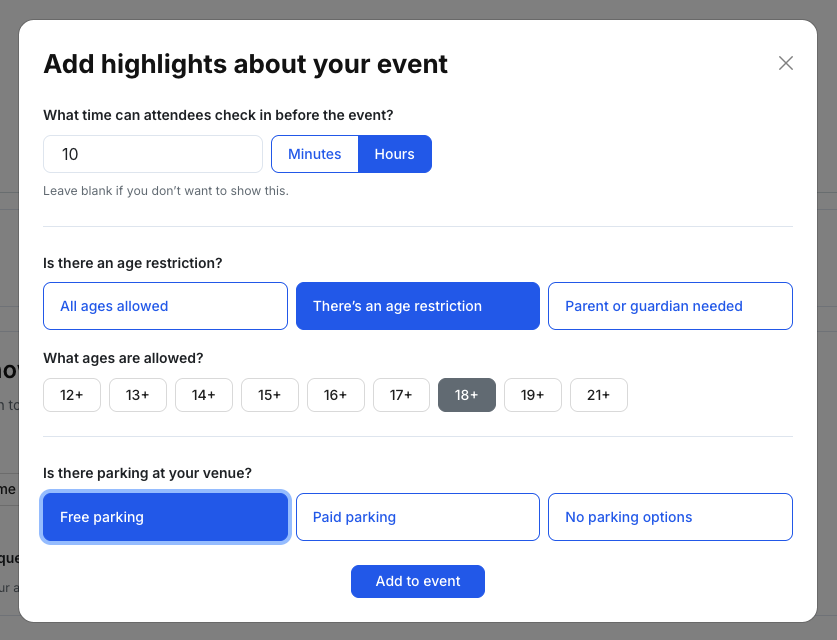Screen dimensions: 837x640
Task: Set allowed age to 13+
Action: tap(138, 395)
